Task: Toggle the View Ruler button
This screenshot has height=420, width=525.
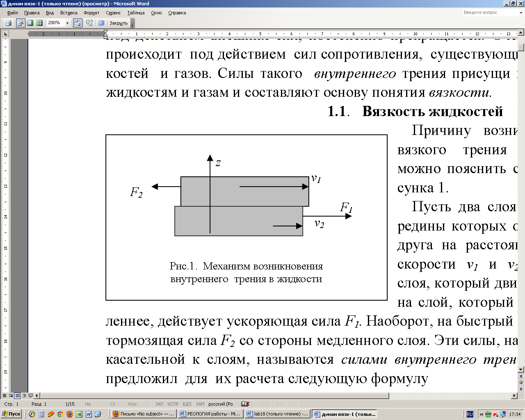Action: coord(78,23)
